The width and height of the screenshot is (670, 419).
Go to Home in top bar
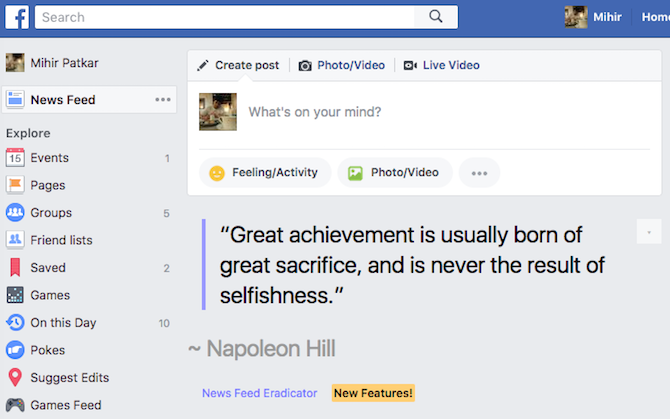pyautogui.click(x=655, y=17)
